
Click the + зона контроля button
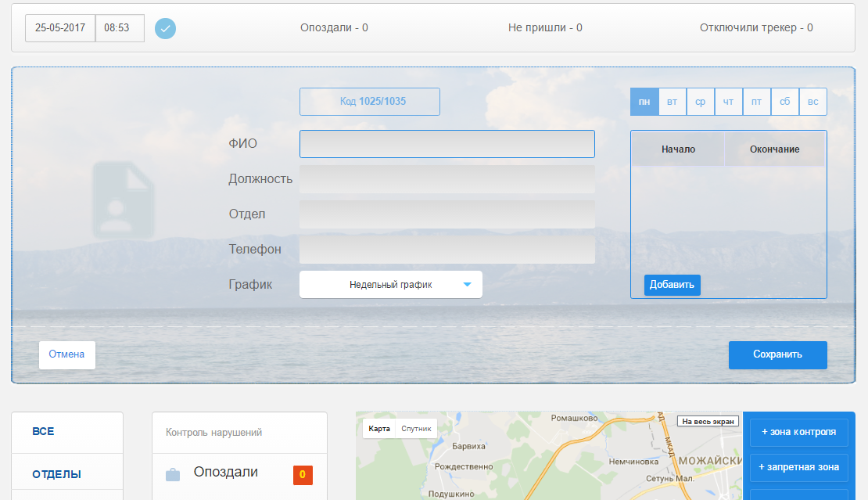click(798, 432)
